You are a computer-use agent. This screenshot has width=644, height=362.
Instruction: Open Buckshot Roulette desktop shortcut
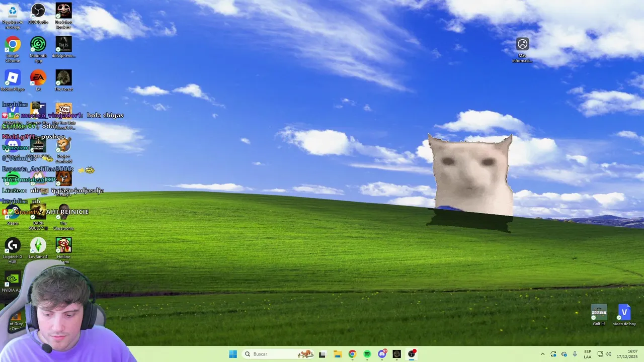click(x=63, y=16)
